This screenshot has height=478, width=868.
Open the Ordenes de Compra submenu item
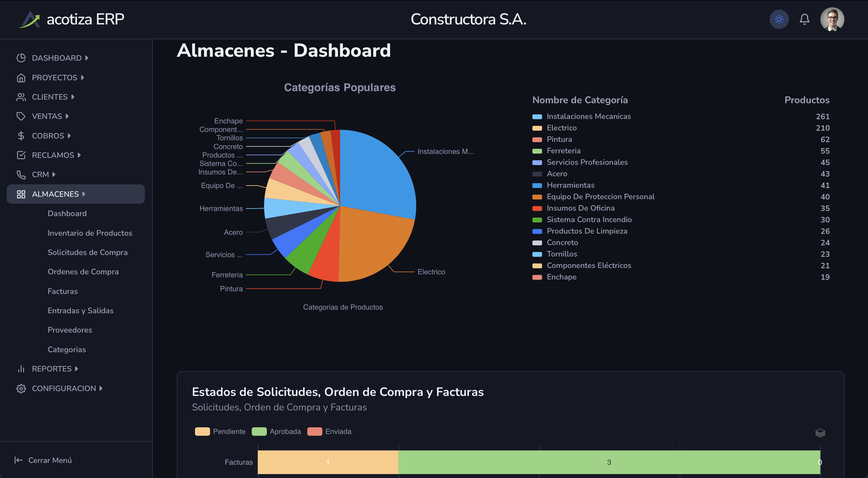click(83, 272)
